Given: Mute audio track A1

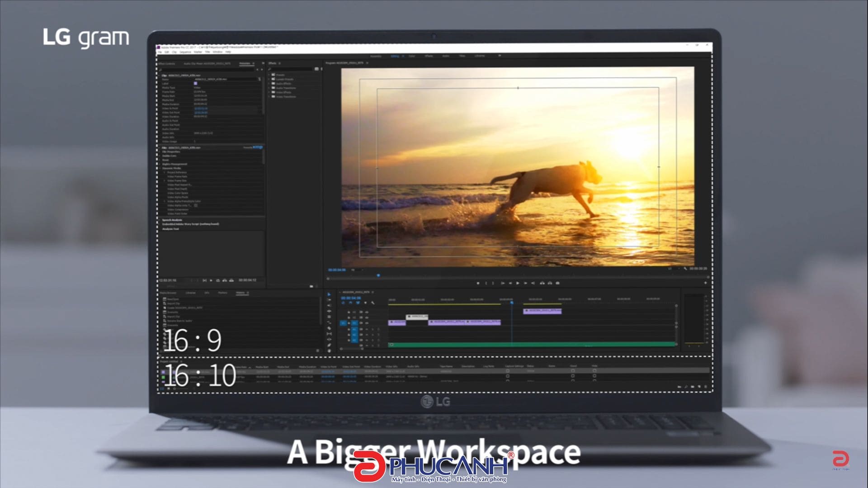Looking at the screenshot, I should click(367, 329).
